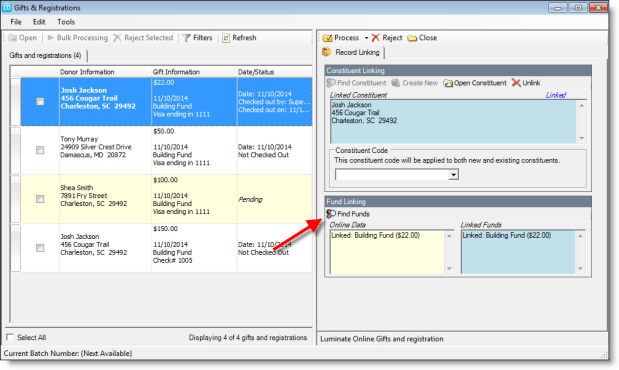Click the Close folder icon
This screenshot has height=370, width=619.
[412, 38]
